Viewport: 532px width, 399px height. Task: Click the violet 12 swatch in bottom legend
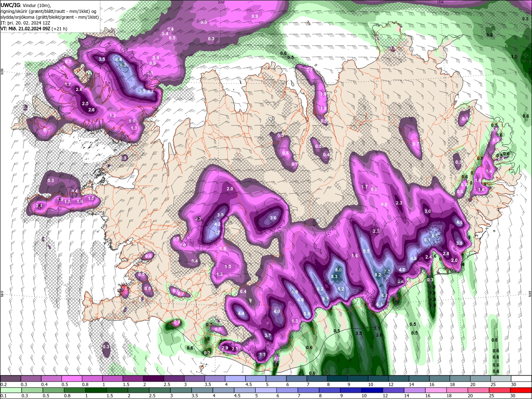coord(394,390)
